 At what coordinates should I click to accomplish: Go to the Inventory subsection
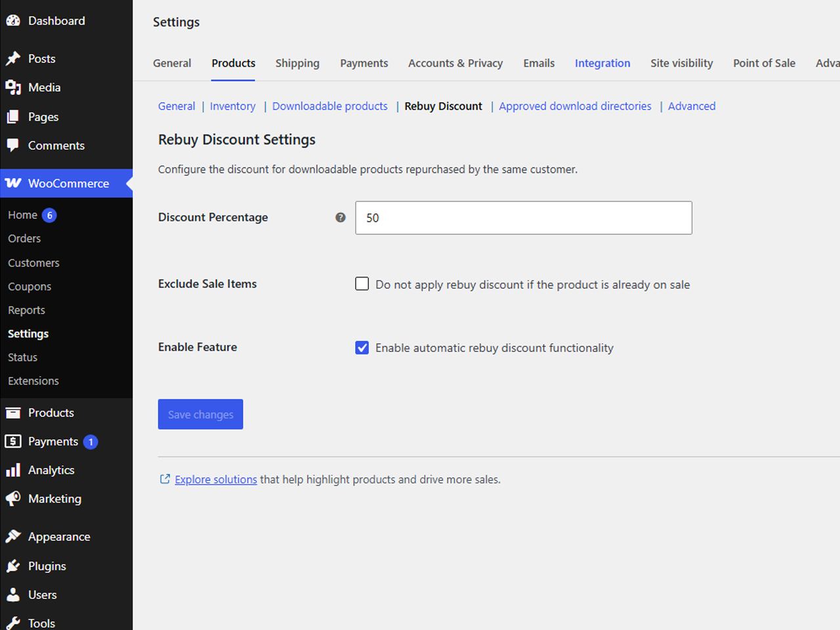[233, 106]
